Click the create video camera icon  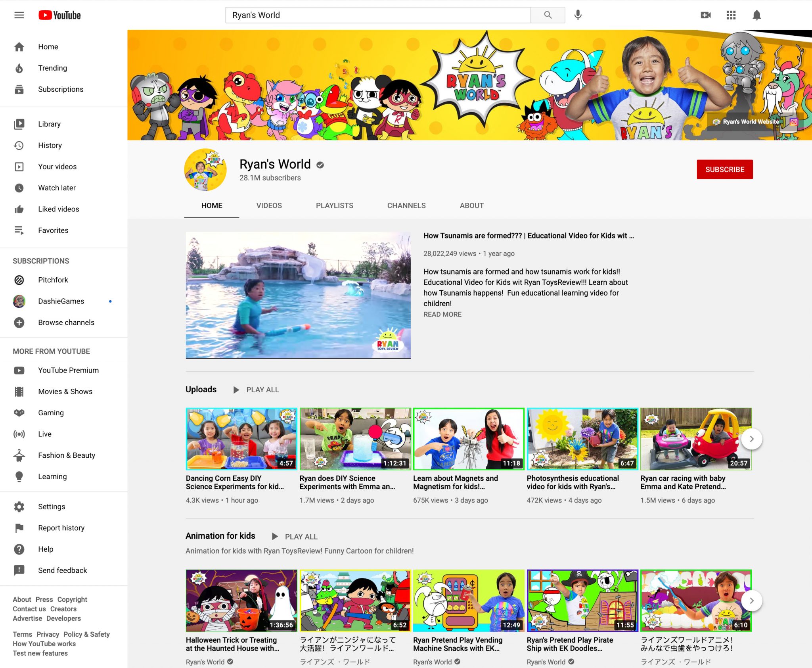[x=705, y=15]
